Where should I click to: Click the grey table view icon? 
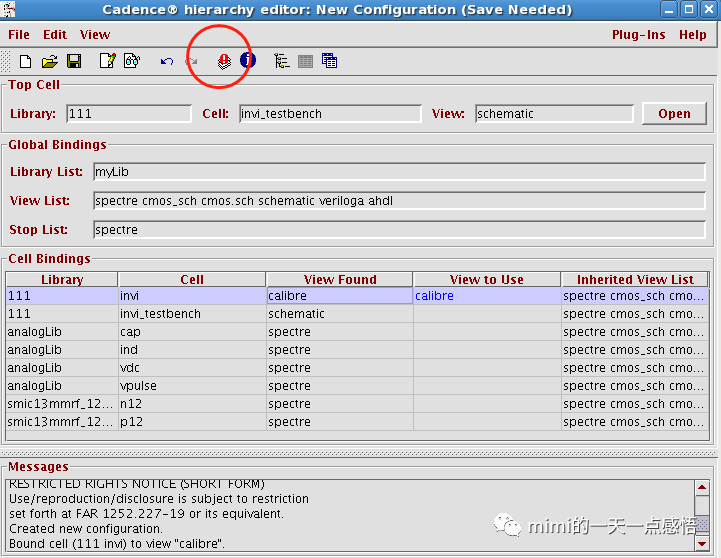305,61
